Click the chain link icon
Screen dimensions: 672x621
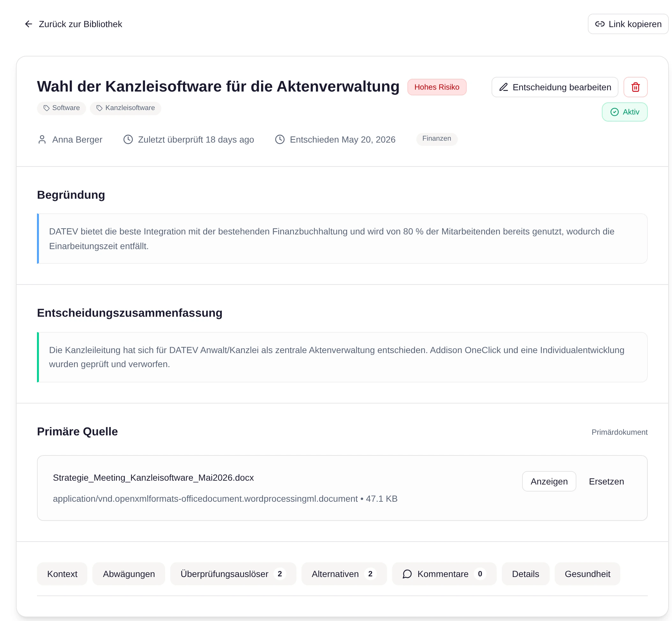pos(599,24)
